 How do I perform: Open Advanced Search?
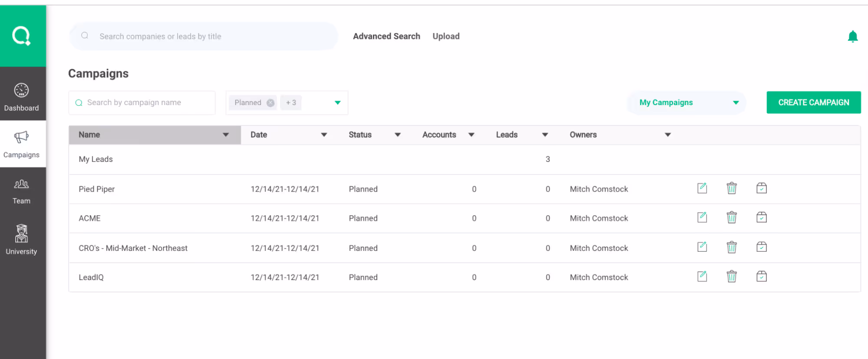pos(386,36)
